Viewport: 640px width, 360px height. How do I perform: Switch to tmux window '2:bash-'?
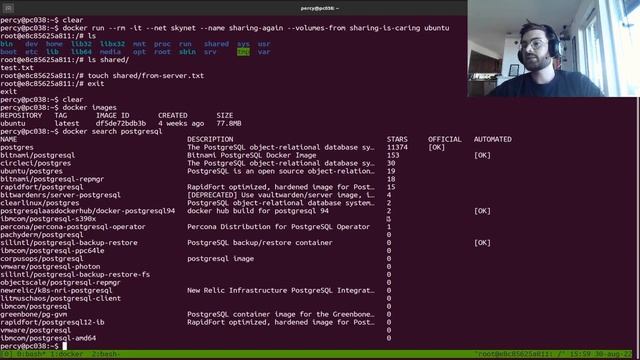point(106,354)
